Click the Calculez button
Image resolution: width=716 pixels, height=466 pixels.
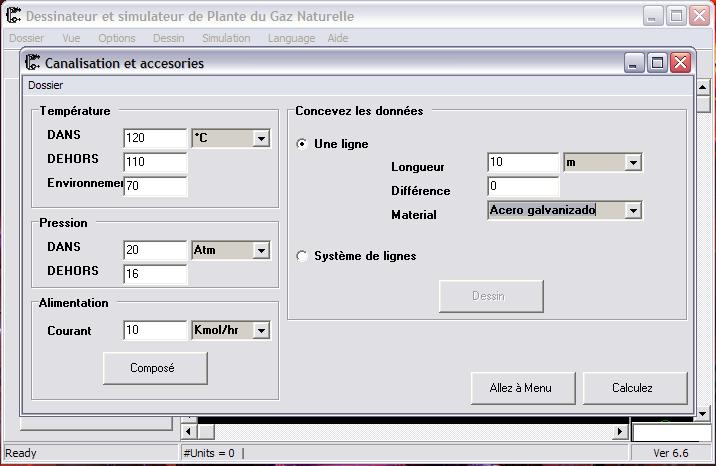[635, 388]
